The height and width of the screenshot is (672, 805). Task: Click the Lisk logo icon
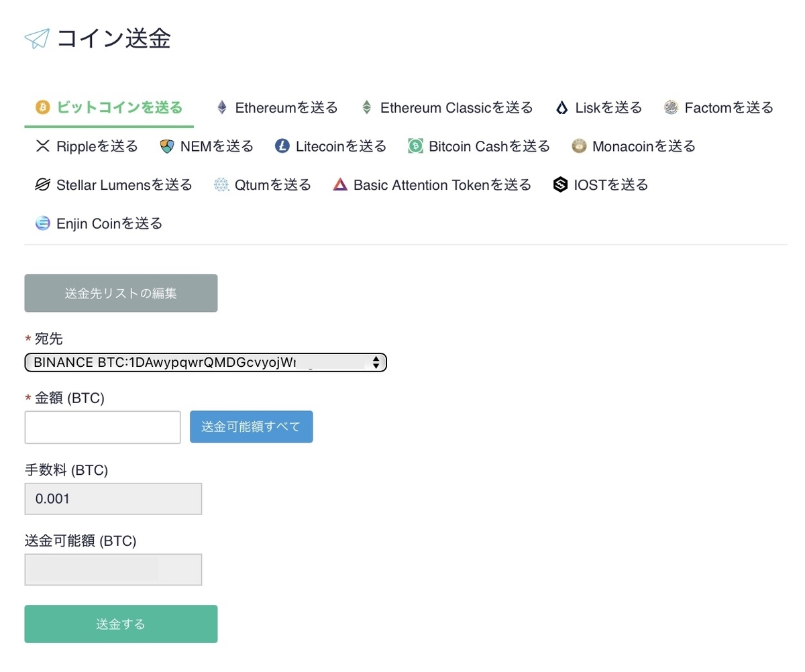tap(562, 107)
